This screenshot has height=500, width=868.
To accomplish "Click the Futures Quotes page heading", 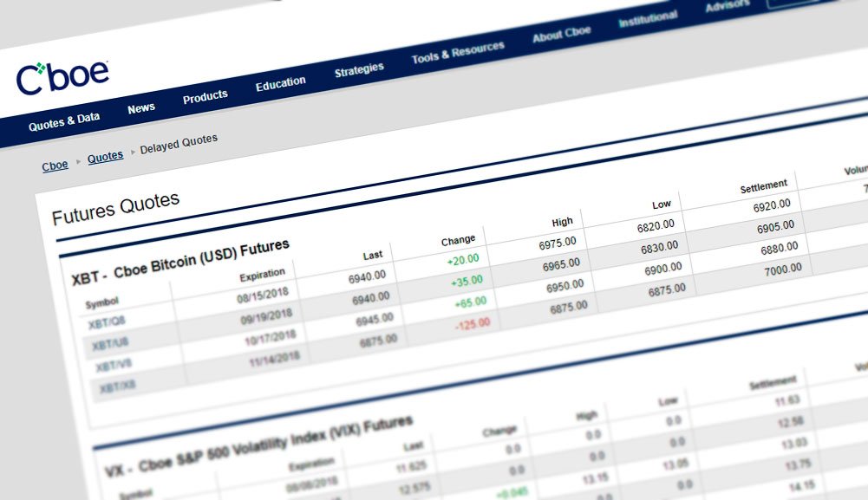I will (x=115, y=209).
